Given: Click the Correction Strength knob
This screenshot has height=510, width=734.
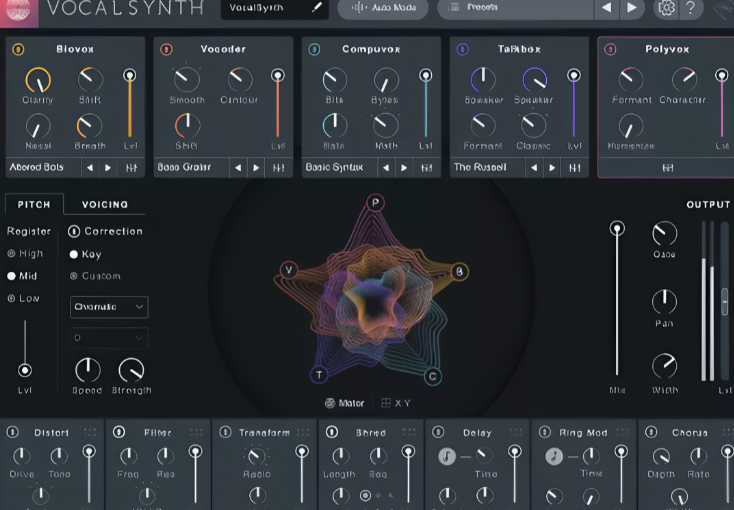Looking at the screenshot, I should (x=132, y=370).
